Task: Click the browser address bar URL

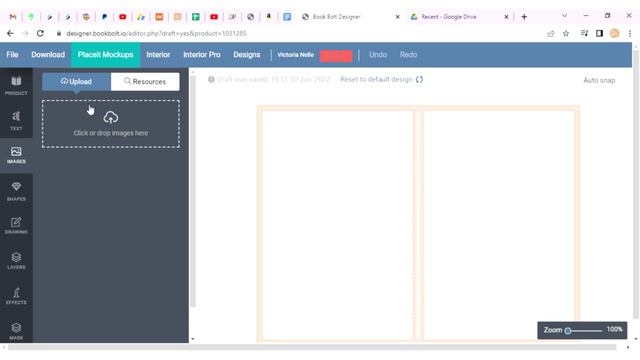Action: coord(156,33)
